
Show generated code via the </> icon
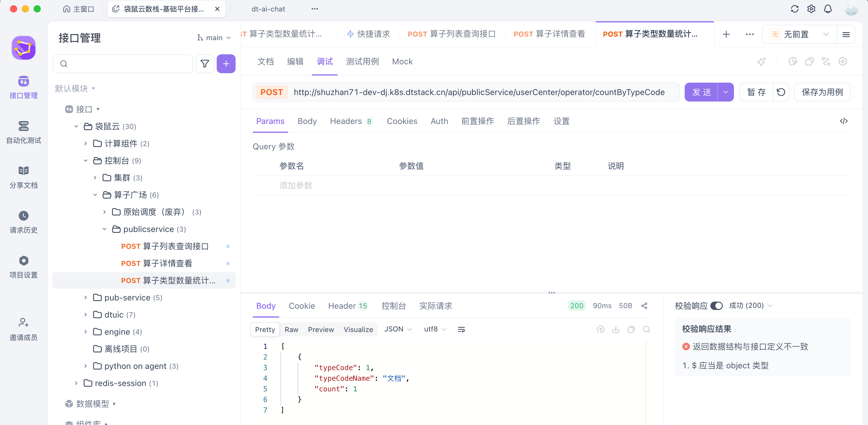click(x=843, y=121)
